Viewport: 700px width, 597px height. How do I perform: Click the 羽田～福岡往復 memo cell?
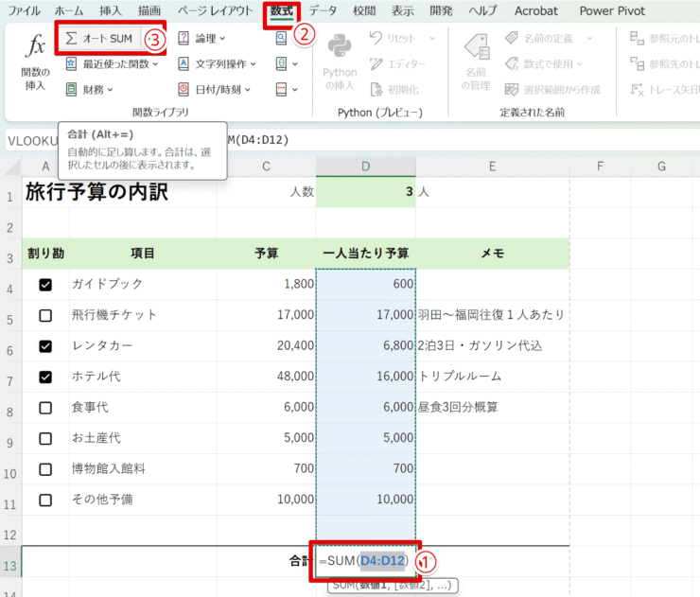coord(493,315)
